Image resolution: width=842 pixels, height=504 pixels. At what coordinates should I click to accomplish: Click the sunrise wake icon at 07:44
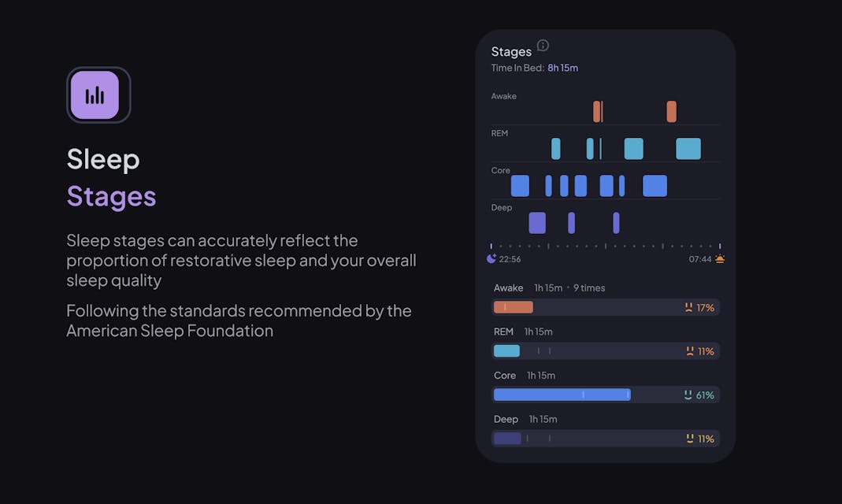point(720,259)
